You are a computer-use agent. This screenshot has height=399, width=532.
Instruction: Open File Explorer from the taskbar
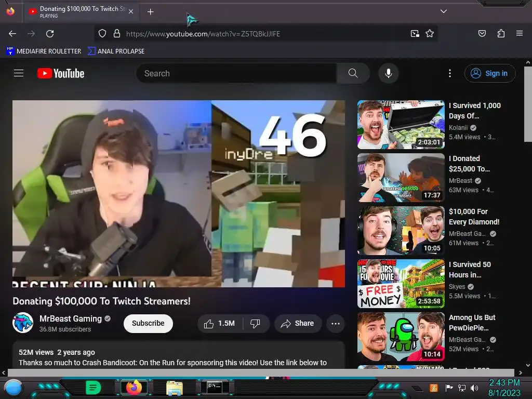(175, 388)
